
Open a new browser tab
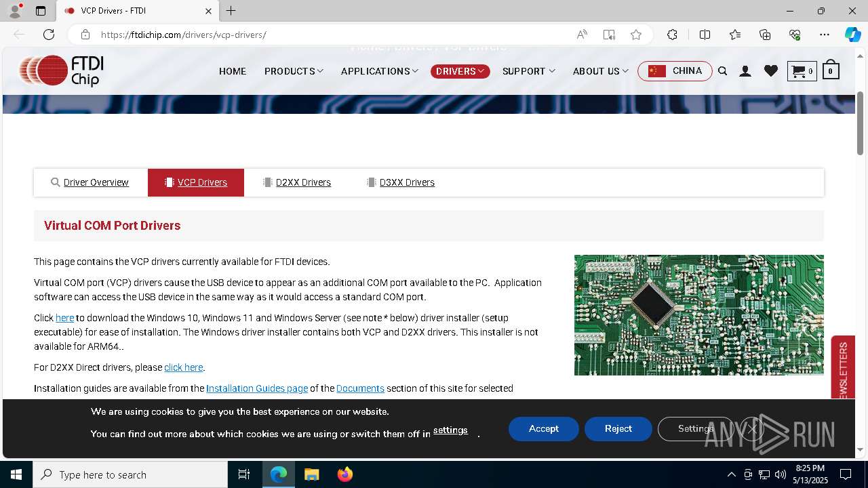click(231, 11)
